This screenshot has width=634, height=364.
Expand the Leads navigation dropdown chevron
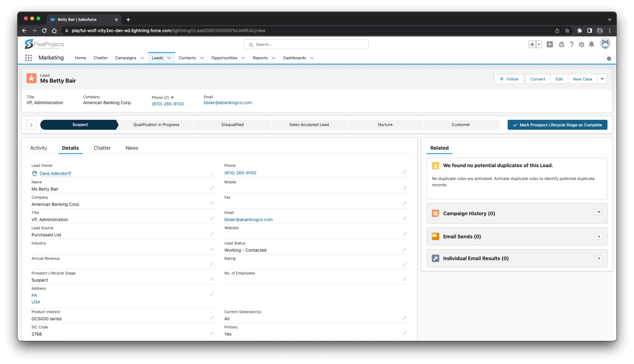(x=169, y=58)
